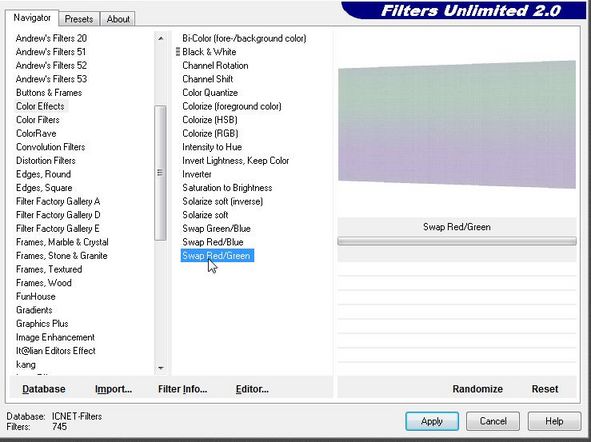The width and height of the screenshot is (591, 442).
Task: Choose Graphics Plus category
Action: coord(42,324)
